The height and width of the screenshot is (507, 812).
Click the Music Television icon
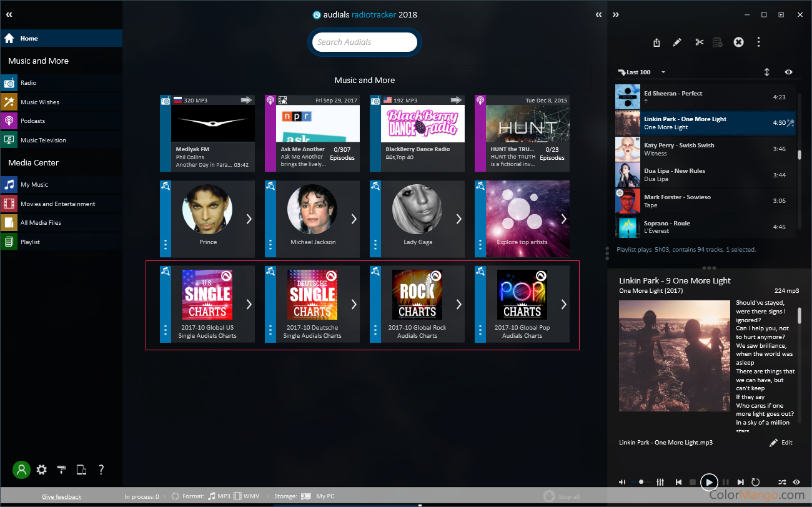pyautogui.click(x=9, y=140)
